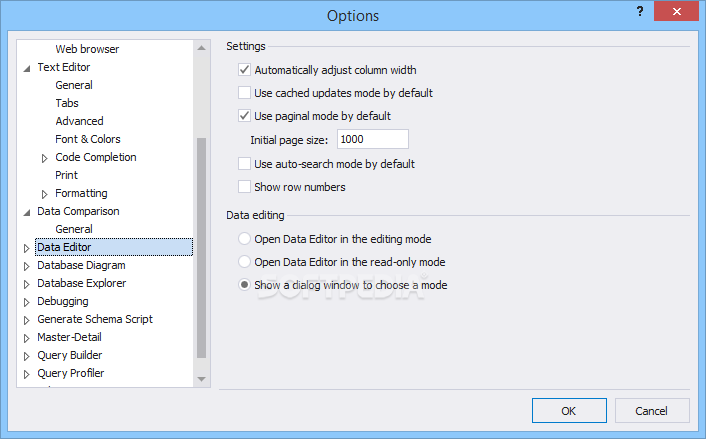This screenshot has height=439, width=706.
Task: Open the Print options page
Action: [x=66, y=175]
